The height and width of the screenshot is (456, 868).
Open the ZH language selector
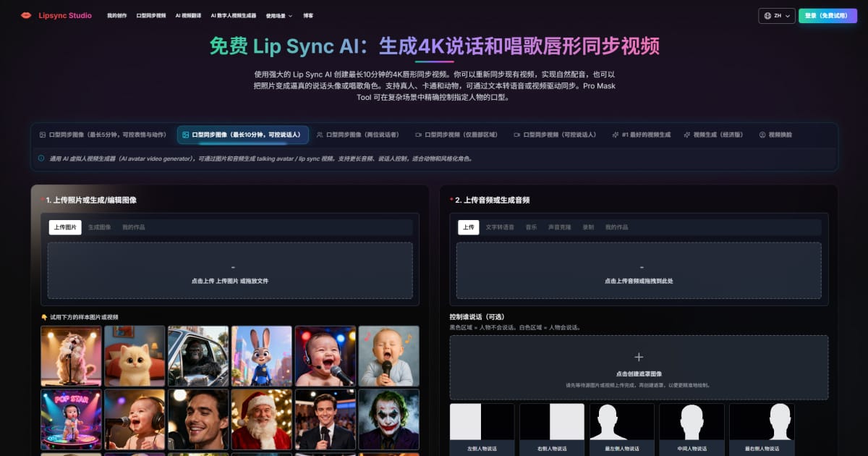coord(777,15)
